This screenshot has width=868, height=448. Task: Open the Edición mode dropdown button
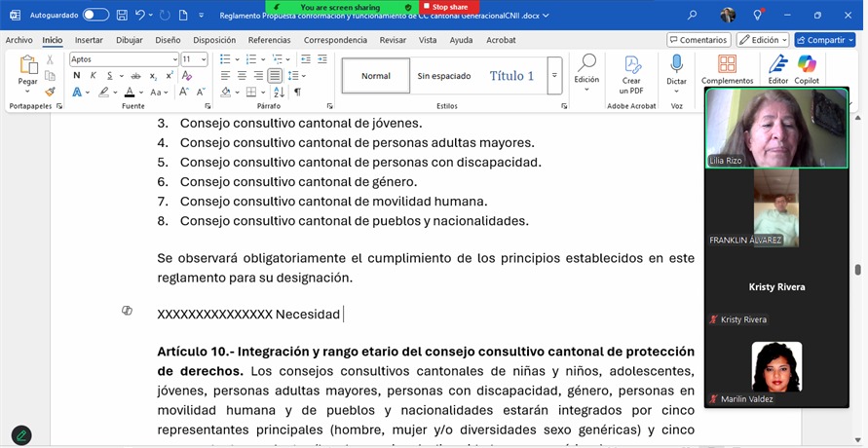[764, 40]
